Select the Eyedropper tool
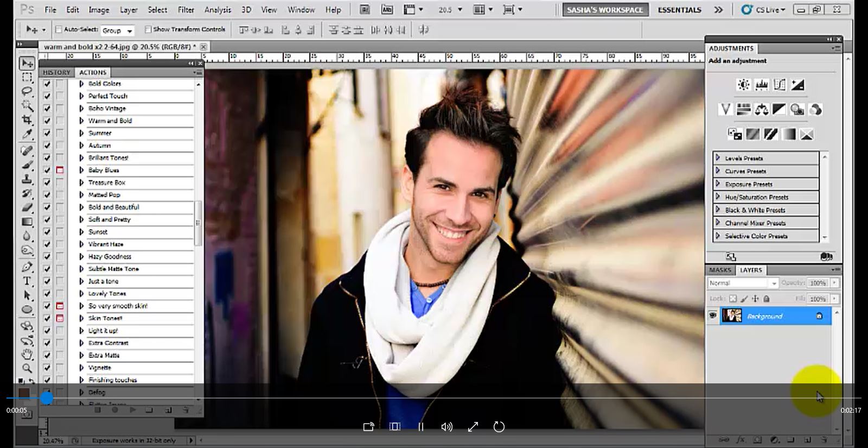 27,134
